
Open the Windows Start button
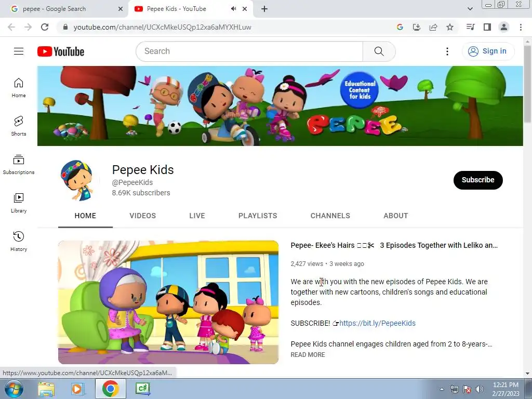(x=14, y=389)
